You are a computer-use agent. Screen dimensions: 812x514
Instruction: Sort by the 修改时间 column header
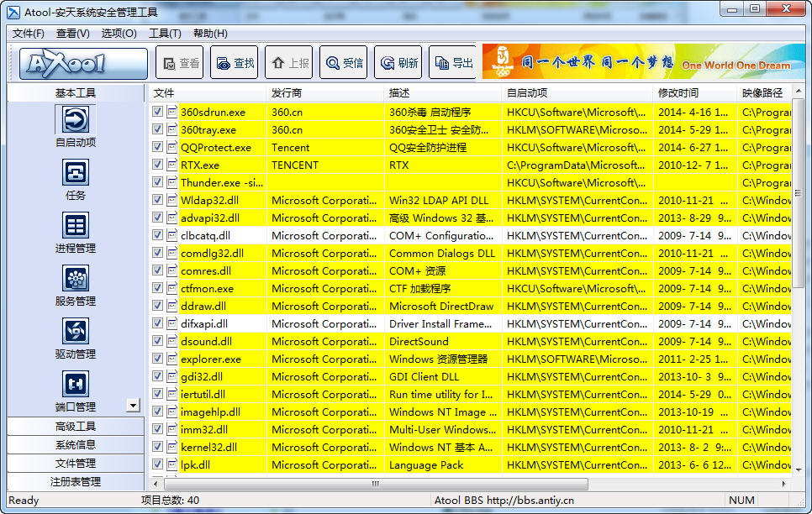coord(695,93)
